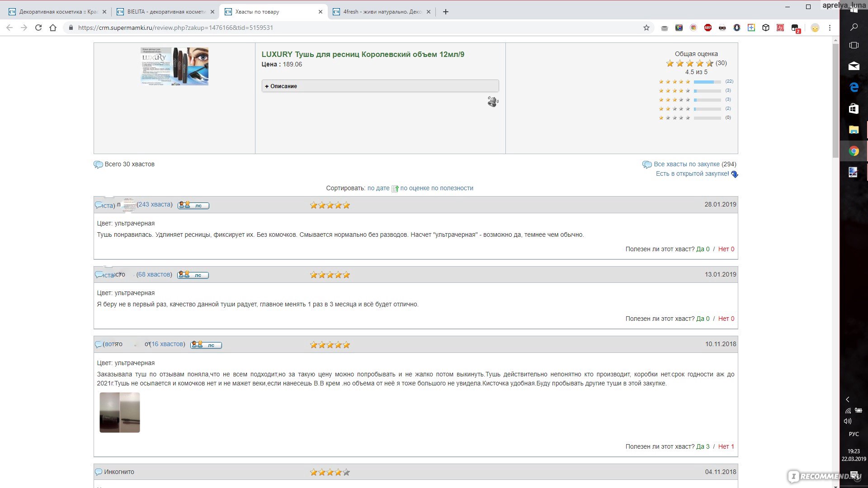The image size is (868, 488).
Task: Click the bell notification icon under description
Action: pyautogui.click(x=493, y=102)
